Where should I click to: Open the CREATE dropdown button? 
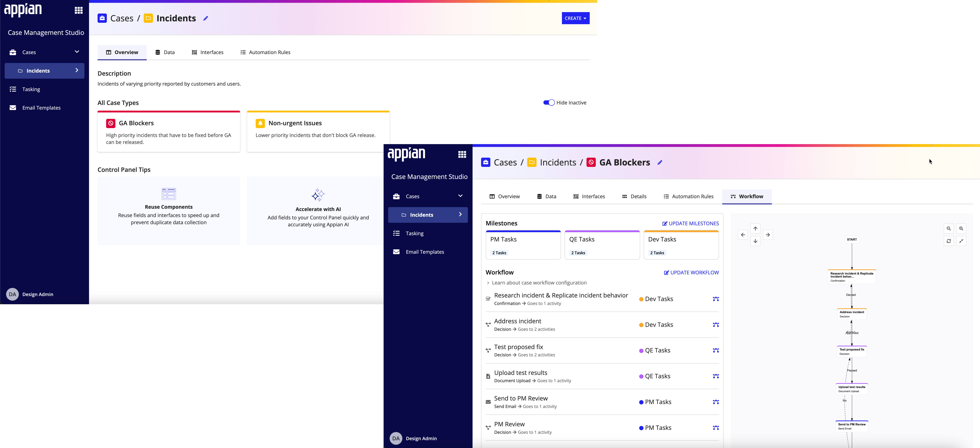(575, 18)
